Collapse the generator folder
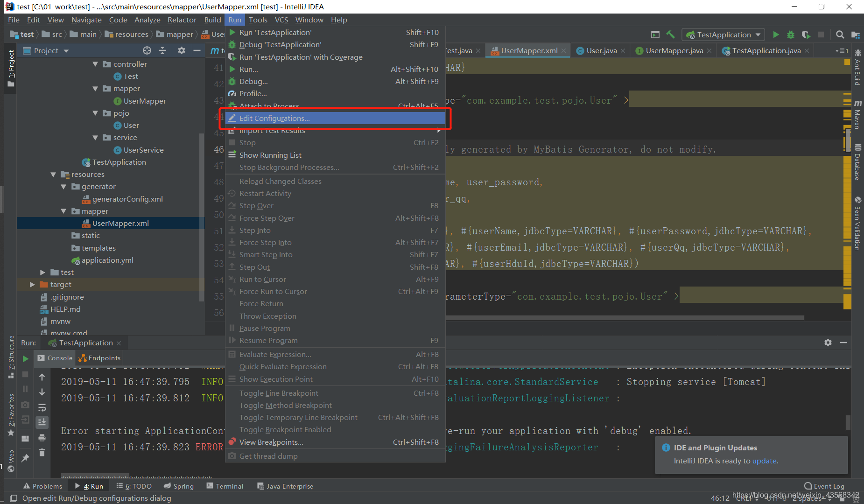The width and height of the screenshot is (864, 504). click(63, 187)
